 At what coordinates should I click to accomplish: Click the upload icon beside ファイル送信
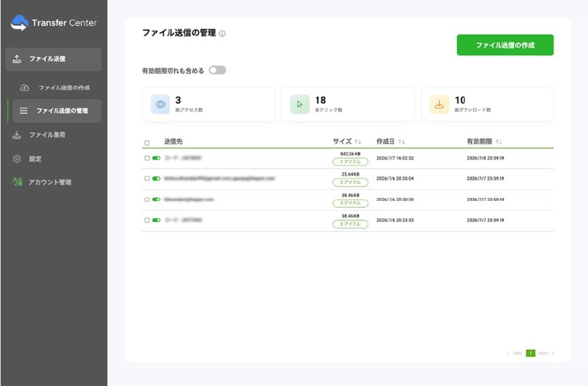point(17,59)
